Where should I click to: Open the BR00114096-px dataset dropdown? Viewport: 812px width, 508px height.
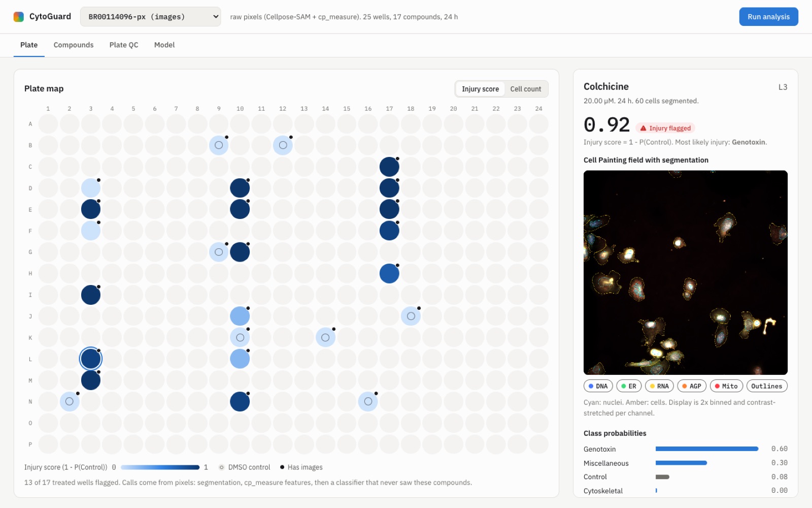tap(150, 17)
